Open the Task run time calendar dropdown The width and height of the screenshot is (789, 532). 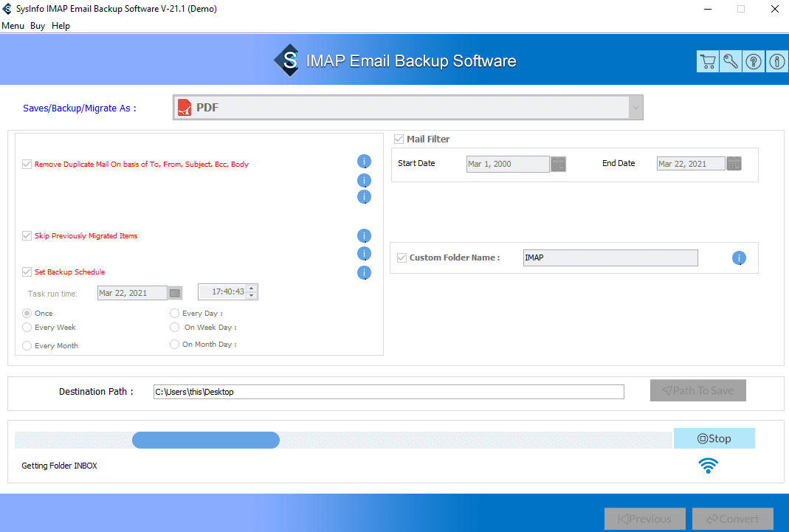pyautogui.click(x=175, y=293)
